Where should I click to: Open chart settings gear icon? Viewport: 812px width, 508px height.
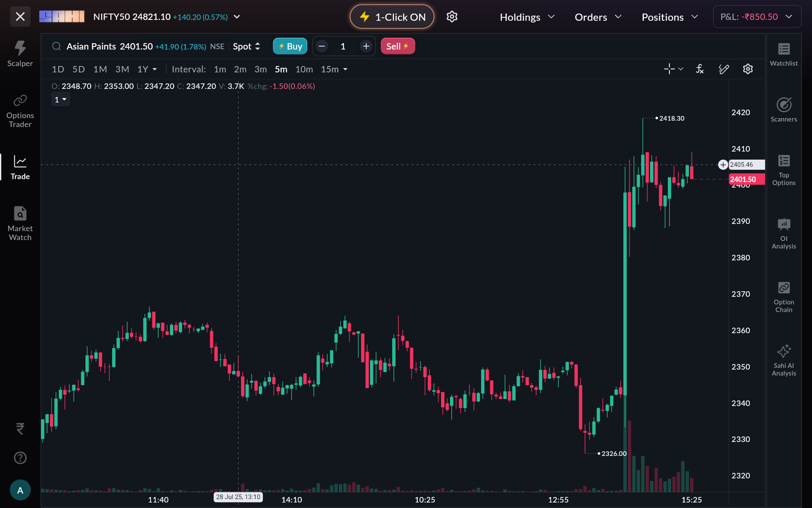pyautogui.click(x=748, y=69)
